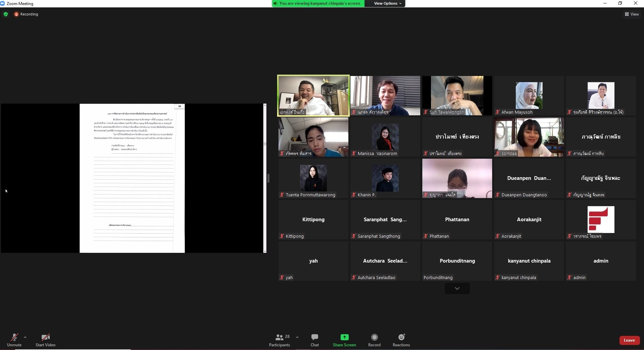Open the Reactions picker
The image size is (644, 350).
tap(401, 337)
